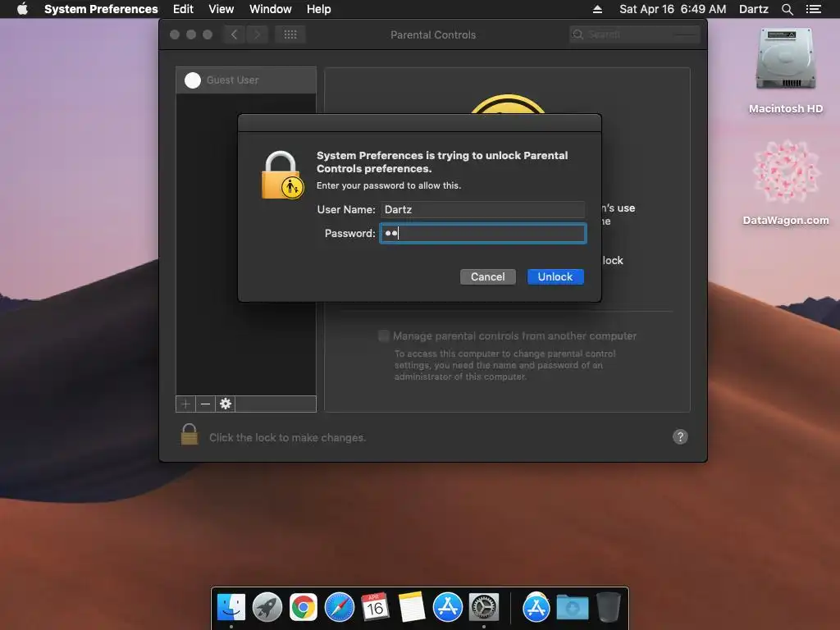Click the padlock parental controls icon in dialog
840x630 pixels.
tap(282, 176)
